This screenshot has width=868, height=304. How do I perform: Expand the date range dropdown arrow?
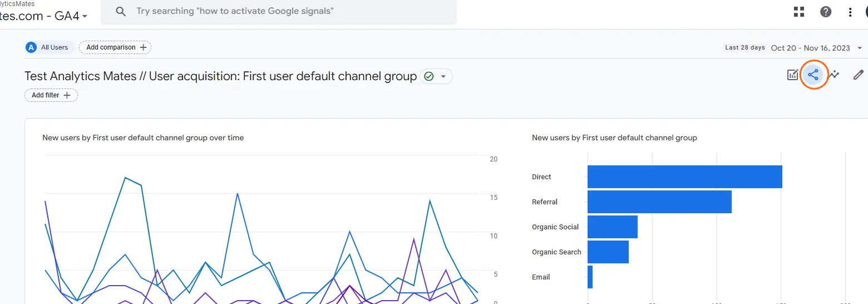(860, 48)
